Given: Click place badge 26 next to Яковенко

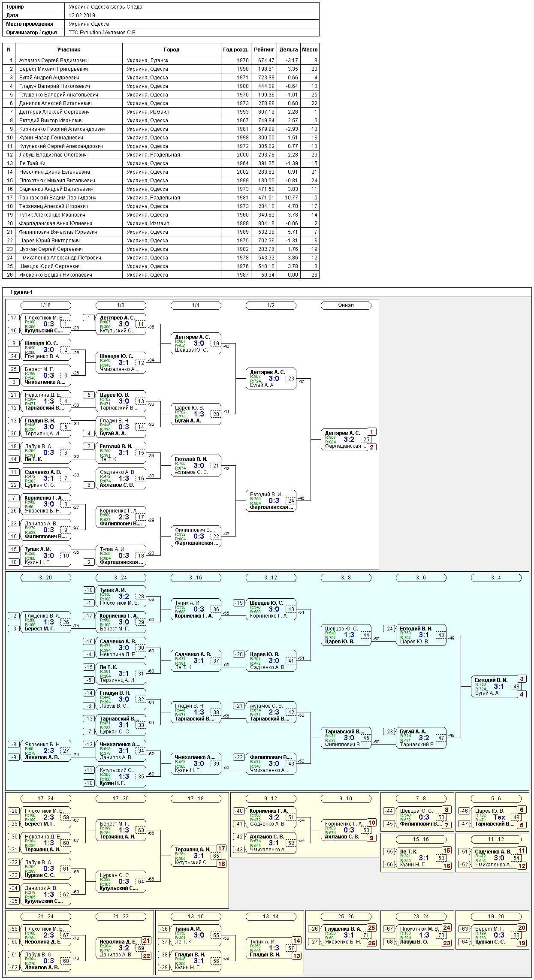Looking at the screenshot, I should tap(372, 943).
